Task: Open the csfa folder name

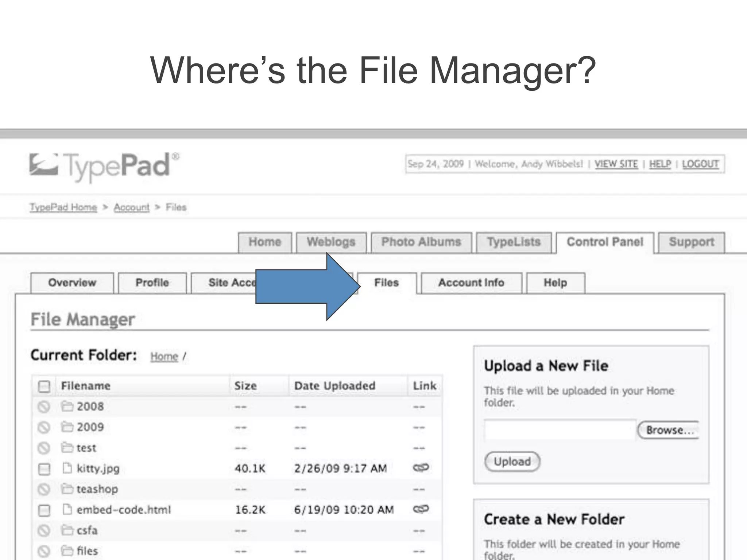Action: click(x=87, y=530)
